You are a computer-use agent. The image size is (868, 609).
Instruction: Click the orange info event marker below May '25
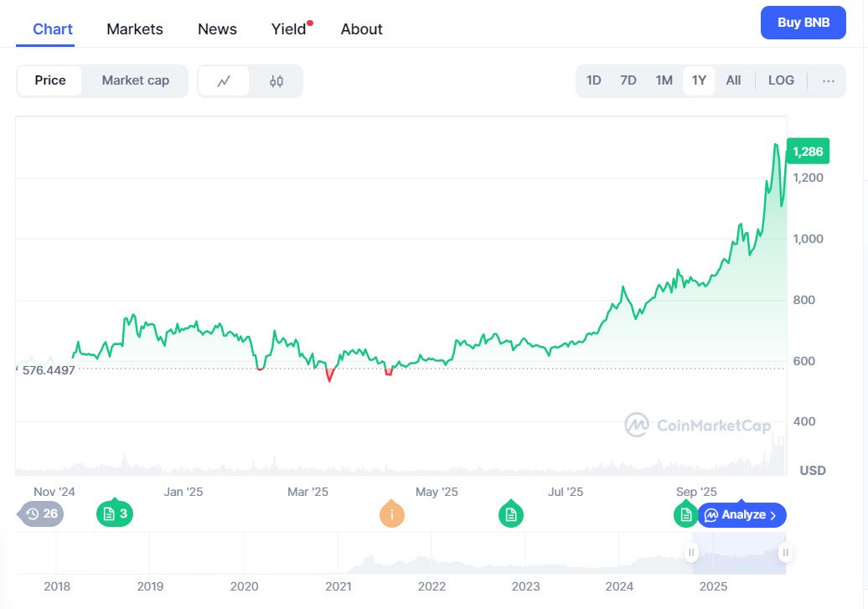[391, 514]
